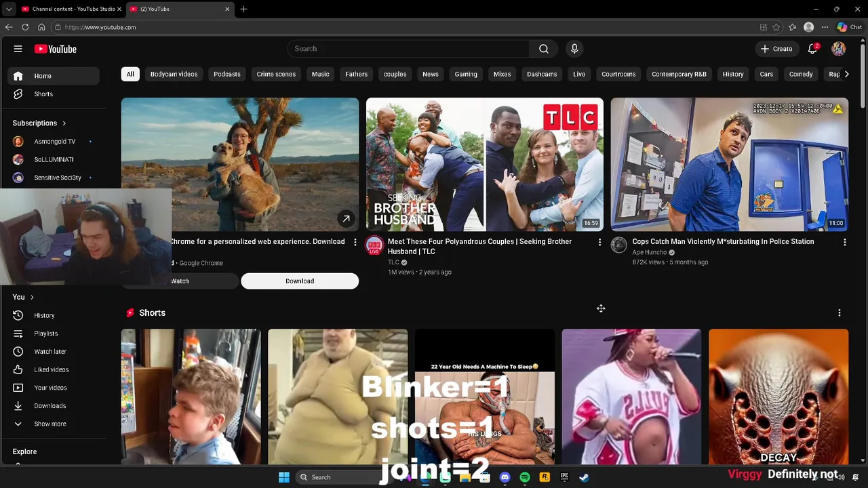Go to the YouTube logo home link
The image size is (868, 488).
coord(55,49)
